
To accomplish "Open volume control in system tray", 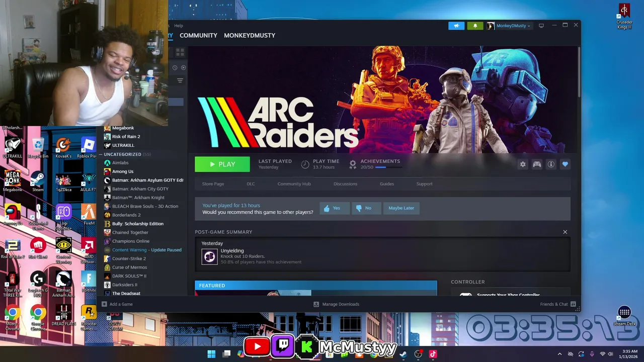I will 610,354.
